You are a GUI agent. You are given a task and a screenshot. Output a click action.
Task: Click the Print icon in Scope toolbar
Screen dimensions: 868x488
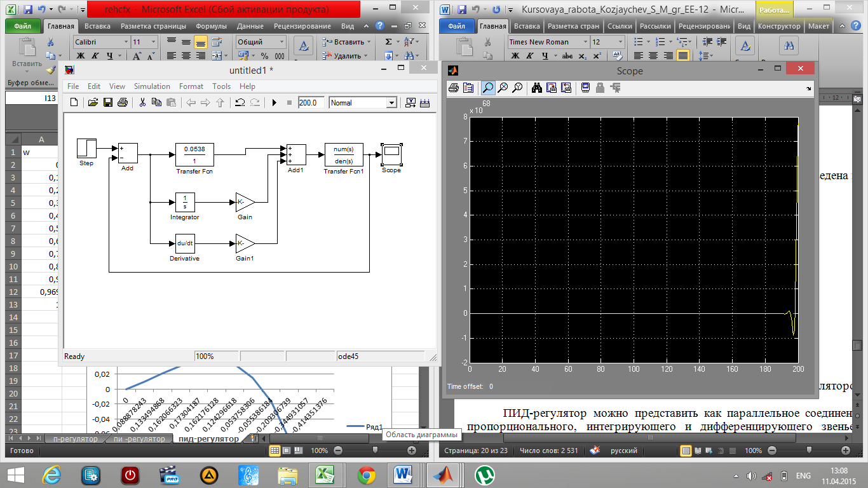tap(454, 88)
